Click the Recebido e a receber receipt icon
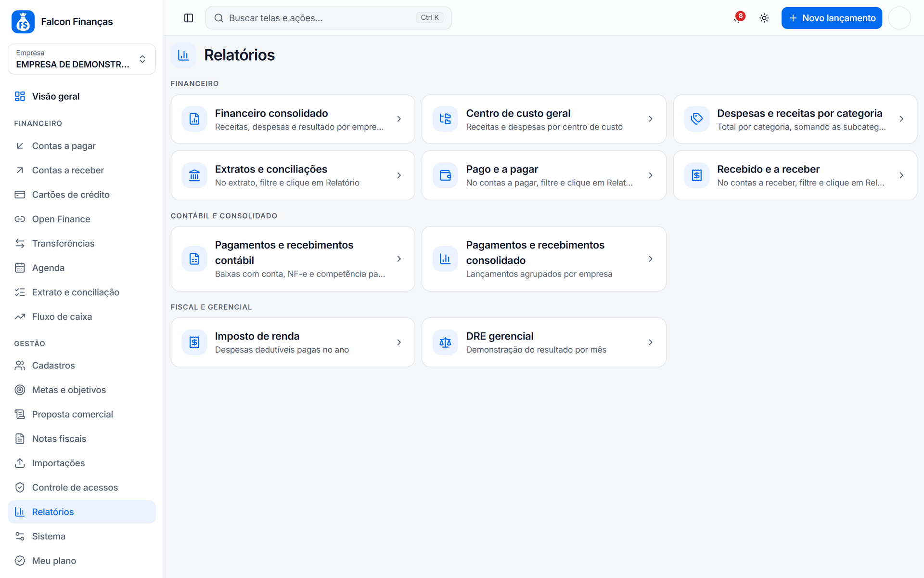924x578 pixels. (x=696, y=175)
